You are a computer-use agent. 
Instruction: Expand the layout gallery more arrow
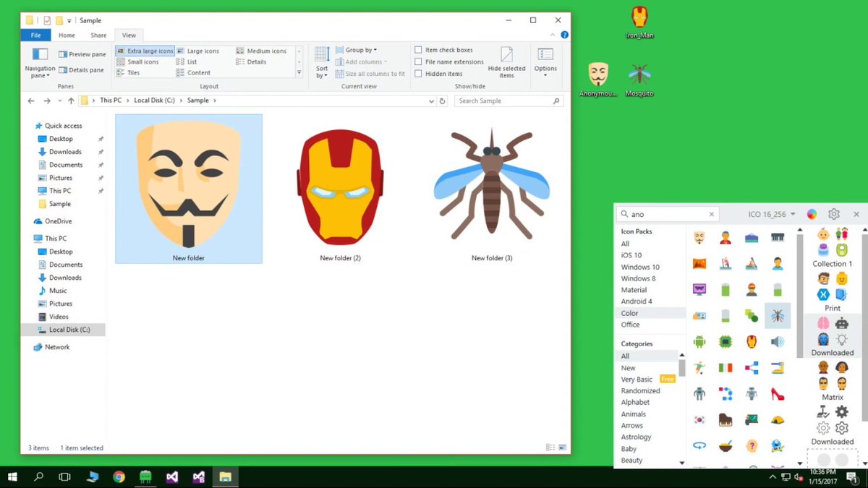pyautogui.click(x=299, y=73)
